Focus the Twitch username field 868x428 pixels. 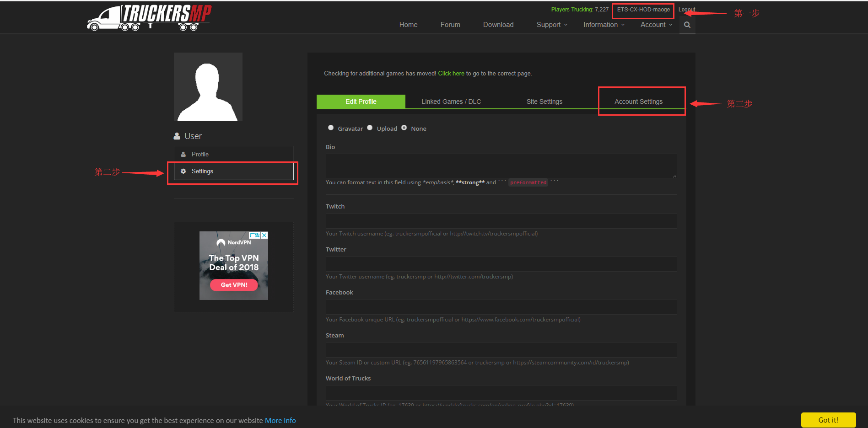[501, 221]
